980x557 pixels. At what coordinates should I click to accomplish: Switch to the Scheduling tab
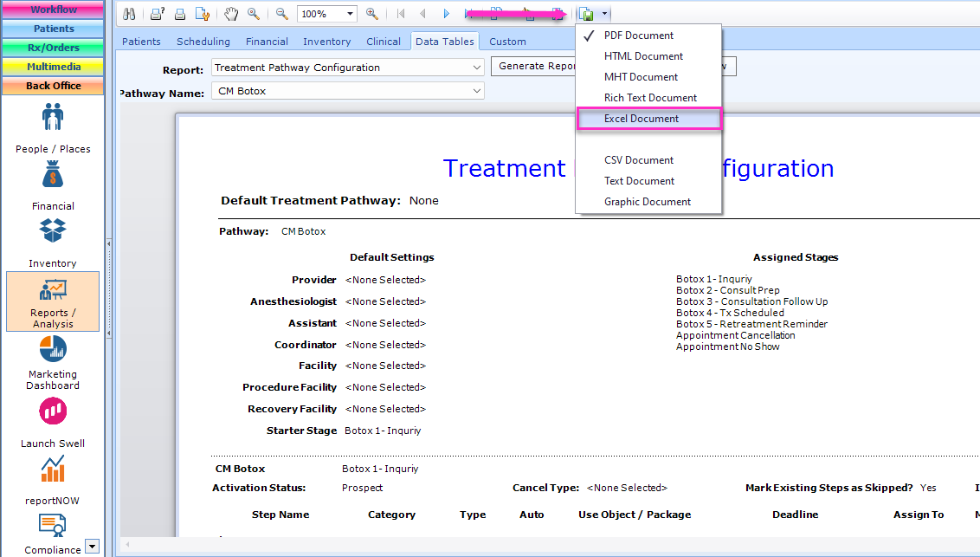(203, 41)
